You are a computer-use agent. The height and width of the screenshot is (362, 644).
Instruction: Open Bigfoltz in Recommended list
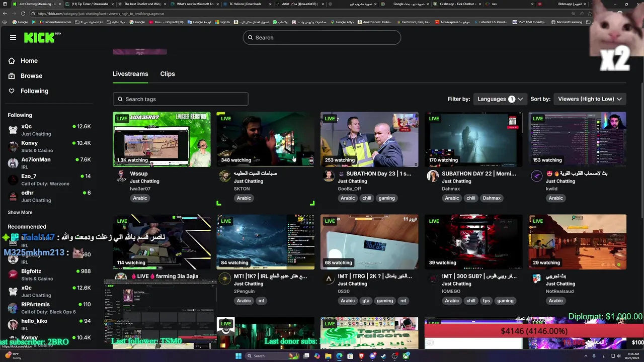point(49,275)
